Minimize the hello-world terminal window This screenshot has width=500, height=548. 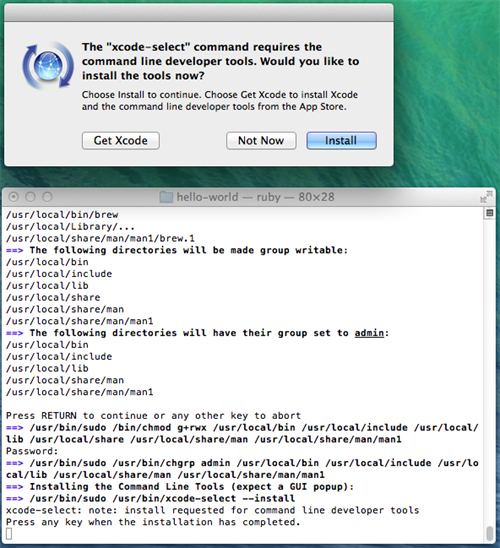point(30,197)
